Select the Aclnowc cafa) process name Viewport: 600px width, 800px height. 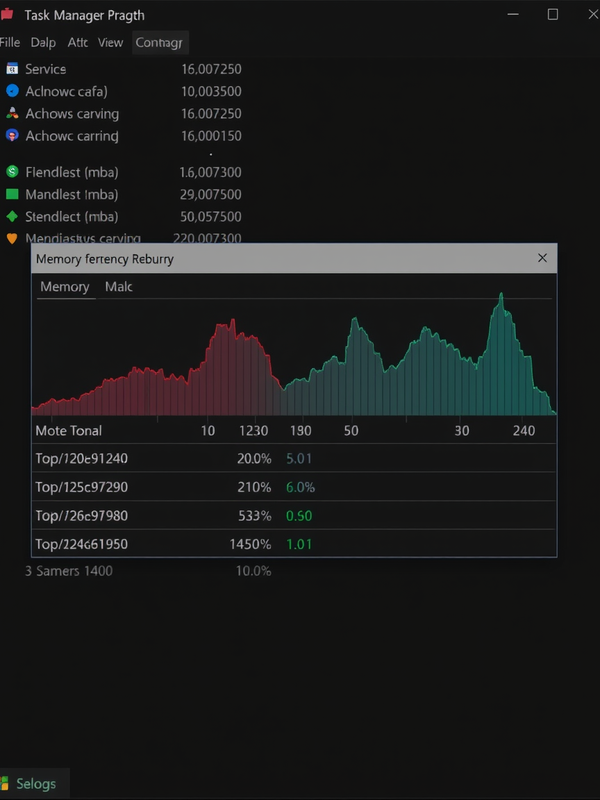point(66,91)
